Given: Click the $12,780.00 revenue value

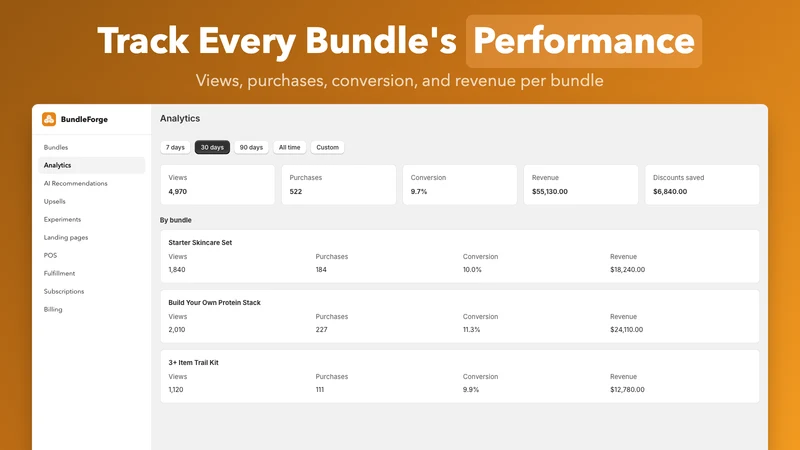Looking at the screenshot, I should pos(628,390).
